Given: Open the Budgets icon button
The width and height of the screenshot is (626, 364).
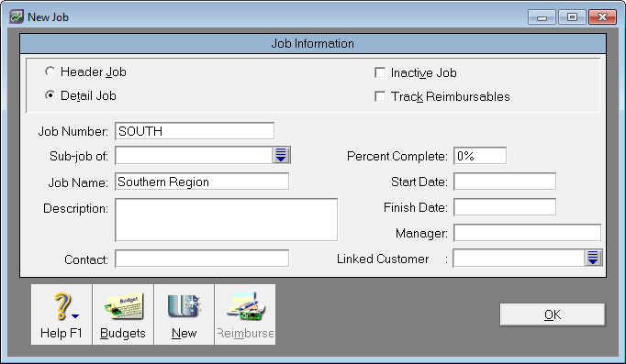Looking at the screenshot, I should pyautogui.click(x=123, y=314).
